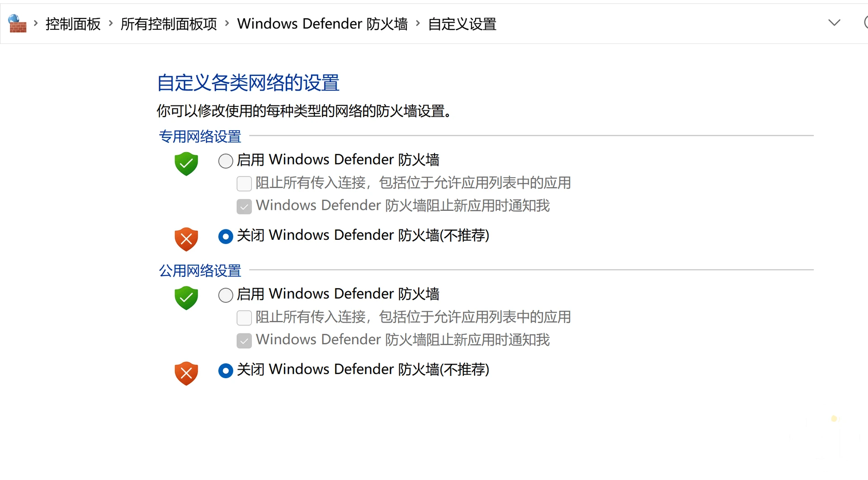Image resolution: width=868 pixels, height=480 pixels.
Task: Click red shield under 专用网络设置
Action: (x=186, y=239)
